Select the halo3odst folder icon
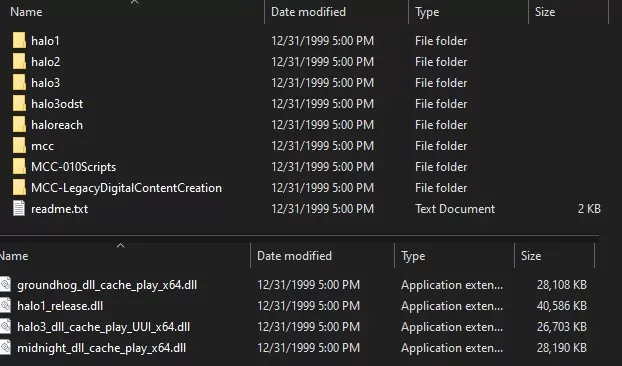The height and width of the screenshot is (366, 622). 19,104
